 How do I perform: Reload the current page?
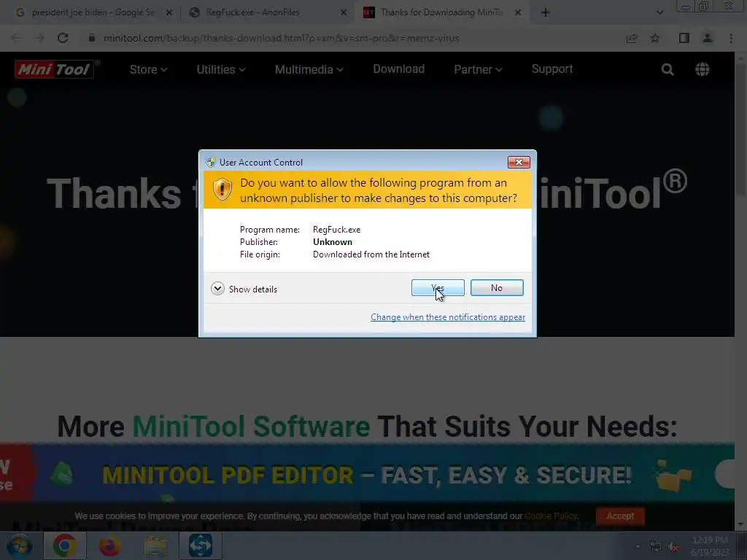[x=63, y=38]
